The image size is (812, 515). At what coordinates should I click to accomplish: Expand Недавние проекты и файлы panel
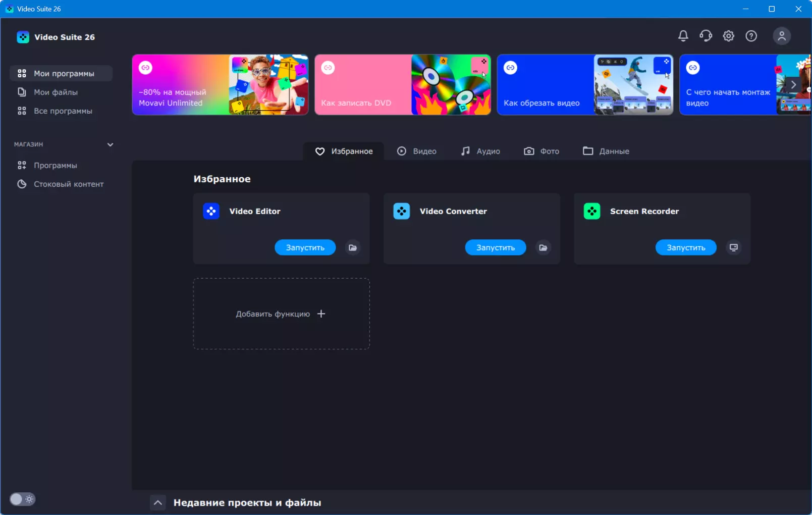point(158,502)
